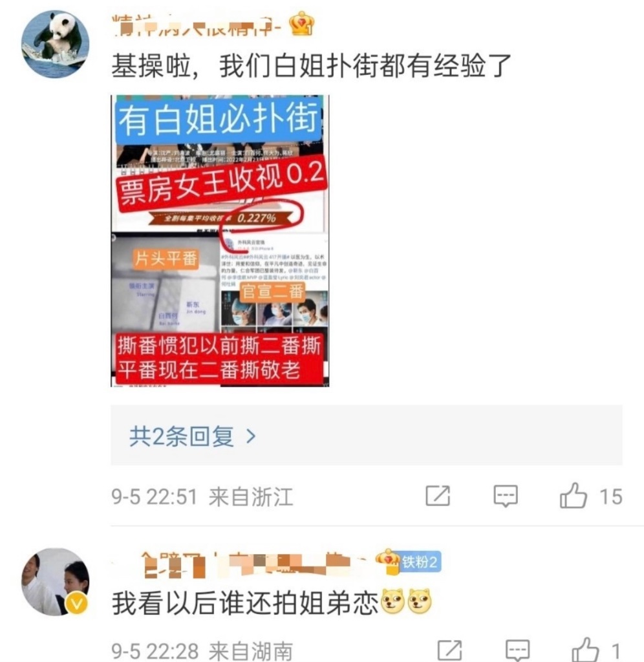Tap crown badge beside first username

coord(302,24)
